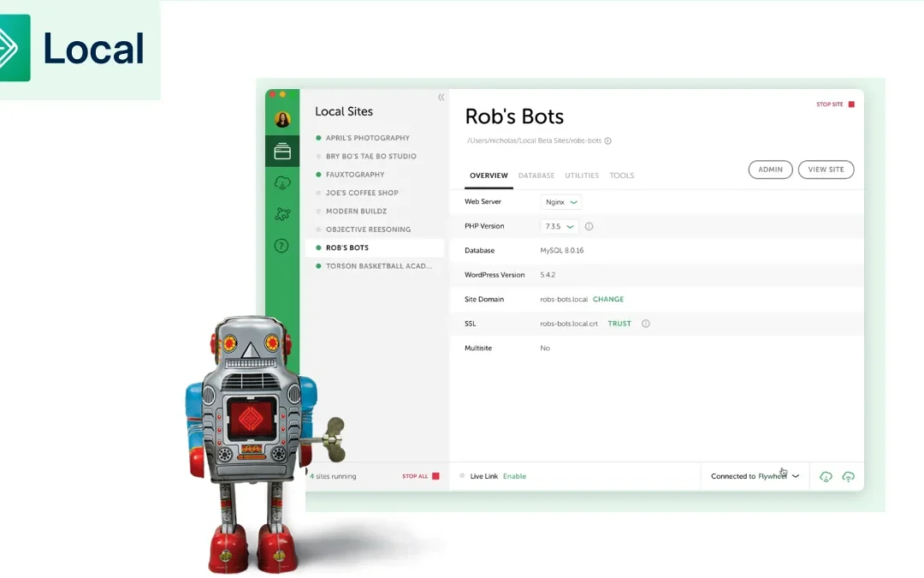Open the Add-ons puzzle piece icon
The height and width of the screenshot is (578, 924).
click(282, 214)
